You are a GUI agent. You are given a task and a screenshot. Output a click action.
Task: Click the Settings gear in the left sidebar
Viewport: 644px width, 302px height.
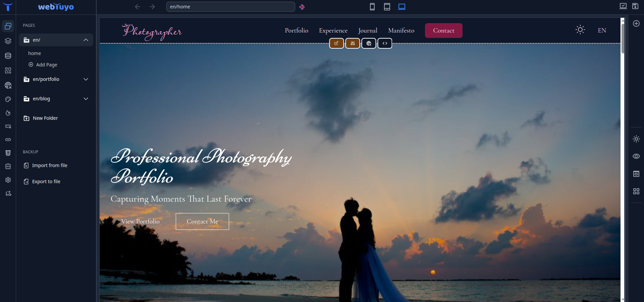coord(8,180)
